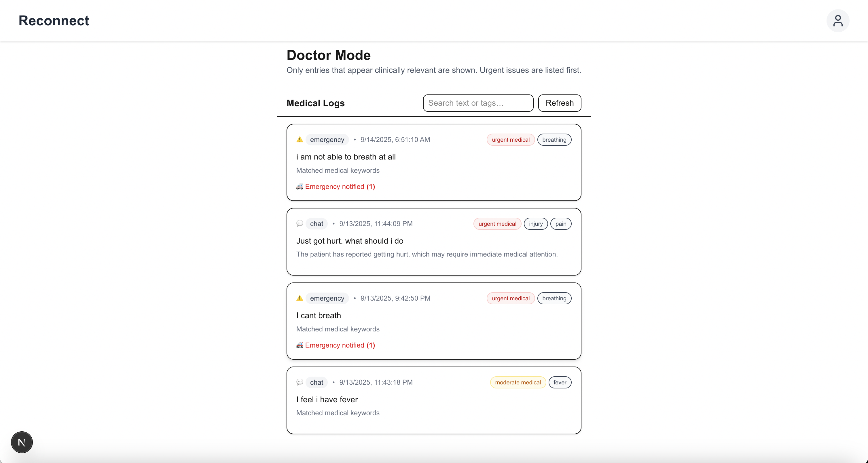Click chat bubble icon on 11:44:09 PM entry
The image size is (868, 463).
pyautogui.click(x=300, y=223)
